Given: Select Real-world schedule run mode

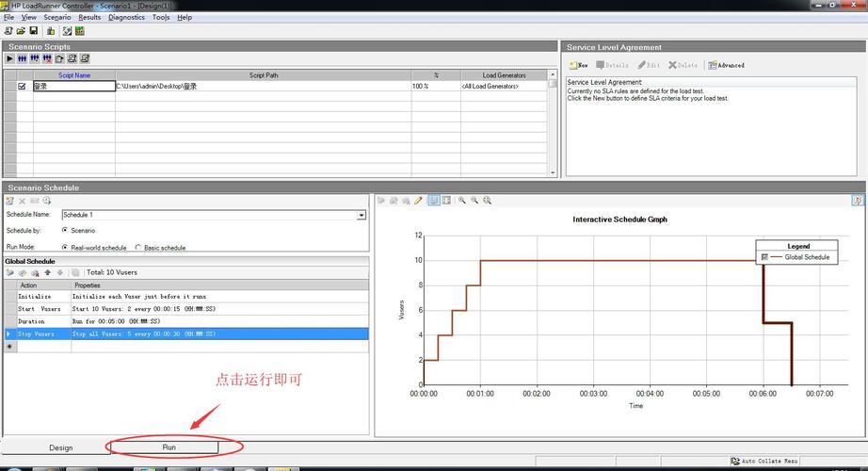Looking at the screenshot, I should click(65, 247).
